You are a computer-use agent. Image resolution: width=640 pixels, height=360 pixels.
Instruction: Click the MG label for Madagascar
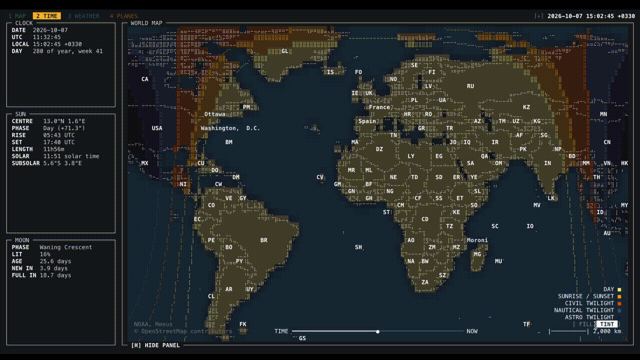[477, 254]
